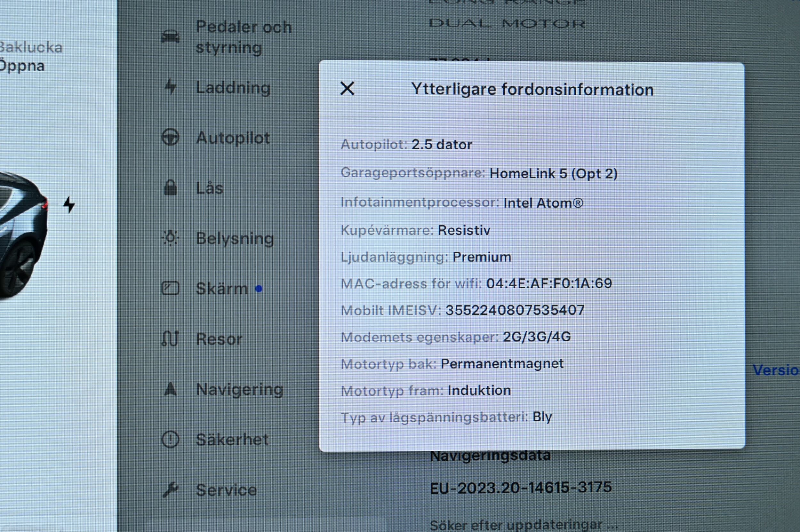This screenshot has height=532, width=800.
Task: Tap the DUAL MOTOR label
Action: 507,23
